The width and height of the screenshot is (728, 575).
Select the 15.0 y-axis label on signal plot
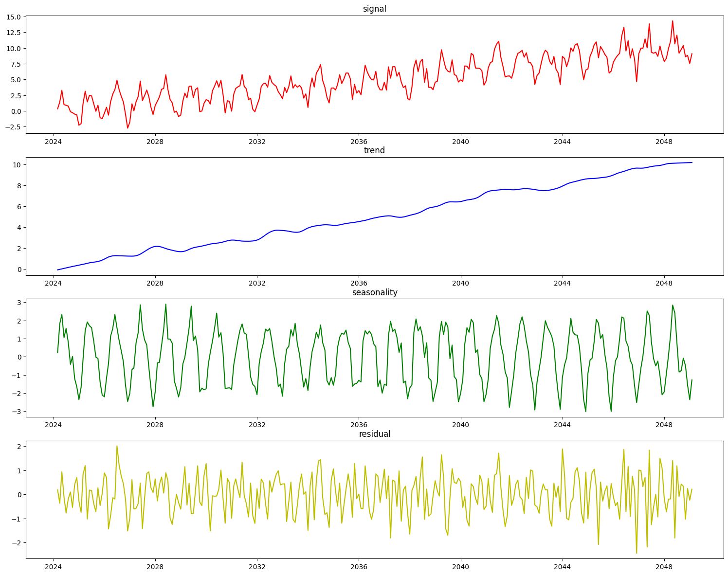pyautogui.click(x=15, y=17)
